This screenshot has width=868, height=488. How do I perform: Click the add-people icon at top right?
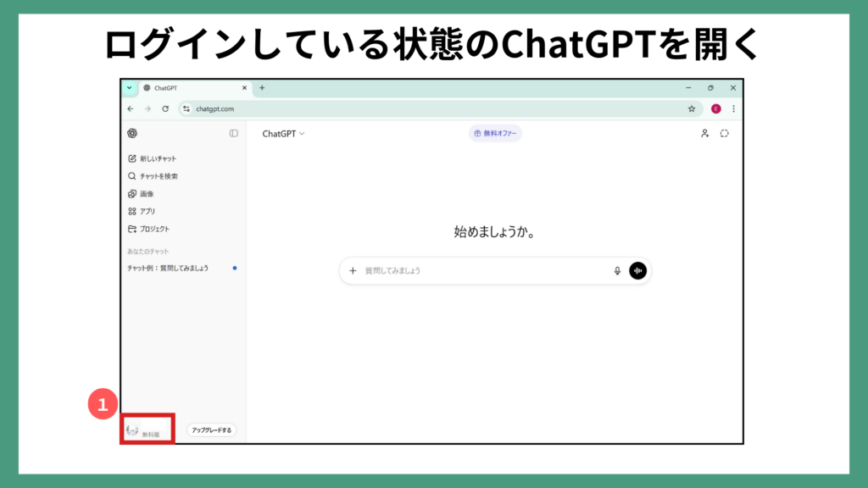pyautogui.click(x=704, y=134)
